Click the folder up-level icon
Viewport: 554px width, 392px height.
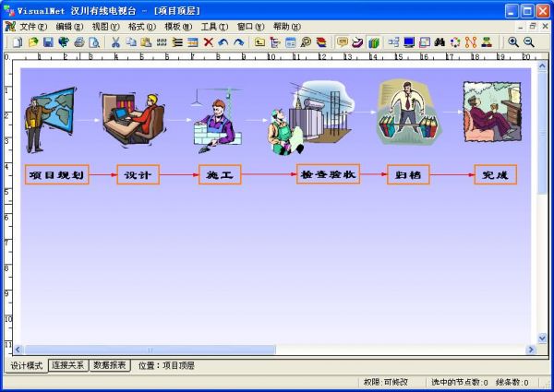coord(259,42)
